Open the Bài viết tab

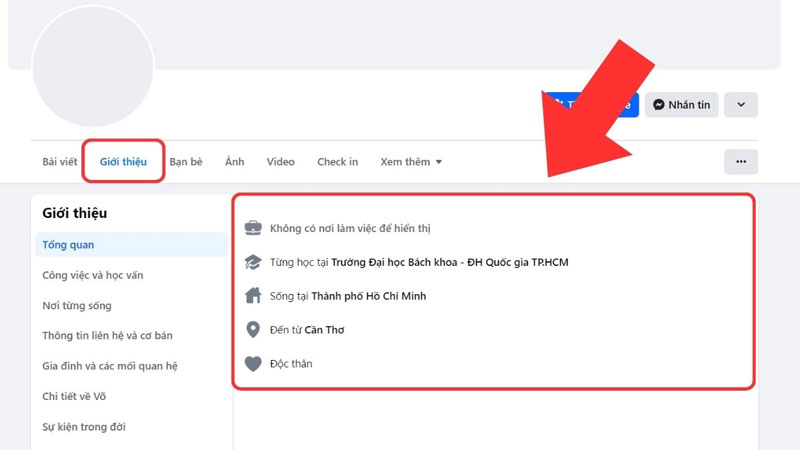pyautogui.click(x=60, y=162)
